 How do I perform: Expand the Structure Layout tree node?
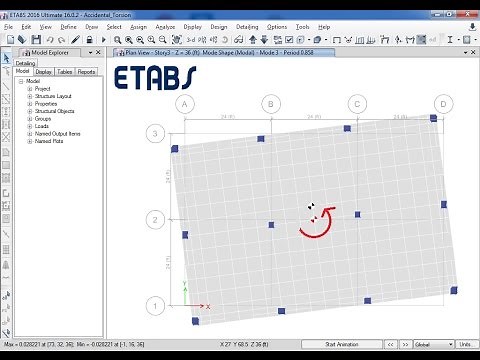coord(30,96)
